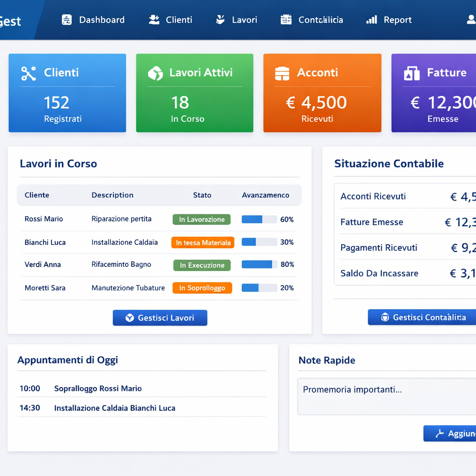The height and width of the screenshot is (476, 476).
Task: Click the icon on the Lavori Attivi card
Action: [x=155, y=73]
